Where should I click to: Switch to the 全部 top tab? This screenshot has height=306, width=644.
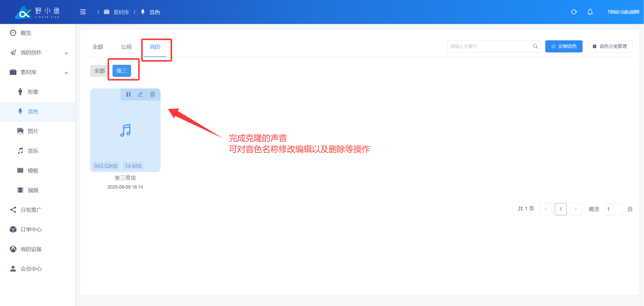98,47
